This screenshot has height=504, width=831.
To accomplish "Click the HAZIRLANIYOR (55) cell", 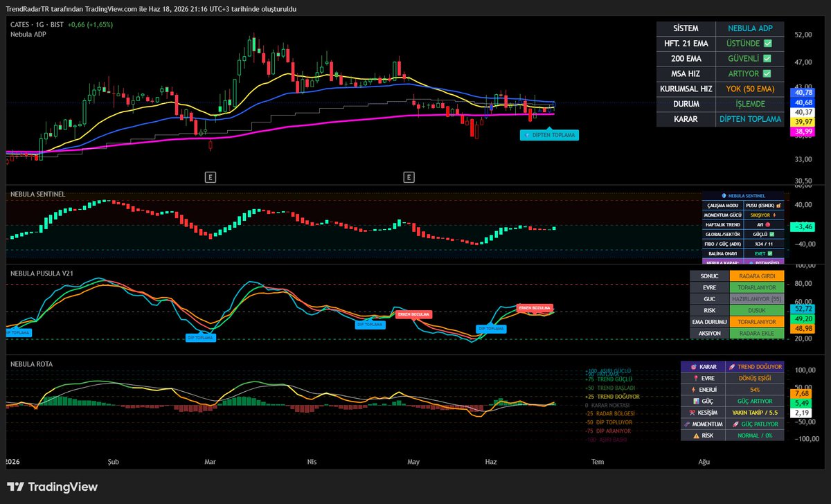I will pos(756,298).
